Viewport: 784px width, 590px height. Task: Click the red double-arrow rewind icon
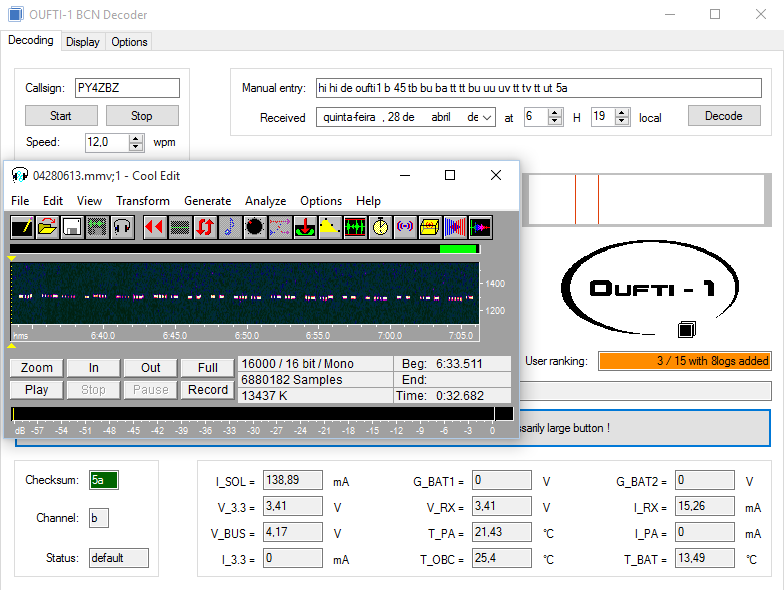[x=154, y=227]
